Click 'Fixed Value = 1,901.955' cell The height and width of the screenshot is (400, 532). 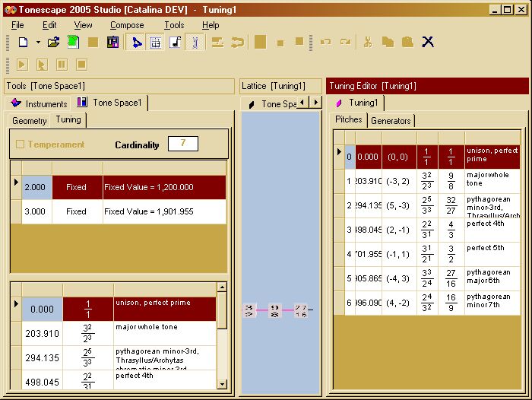[x=164, y=211]
